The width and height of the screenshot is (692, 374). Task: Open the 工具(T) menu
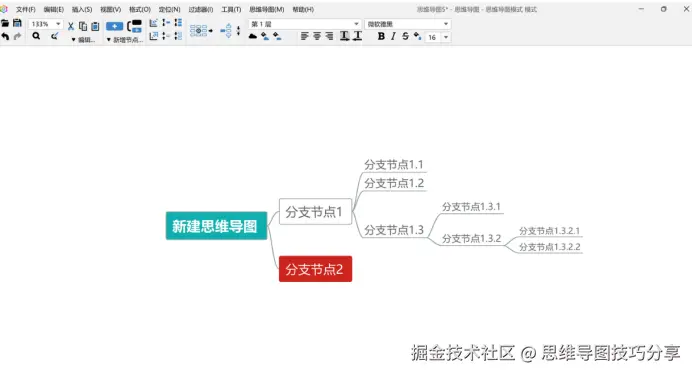(231, 9)
